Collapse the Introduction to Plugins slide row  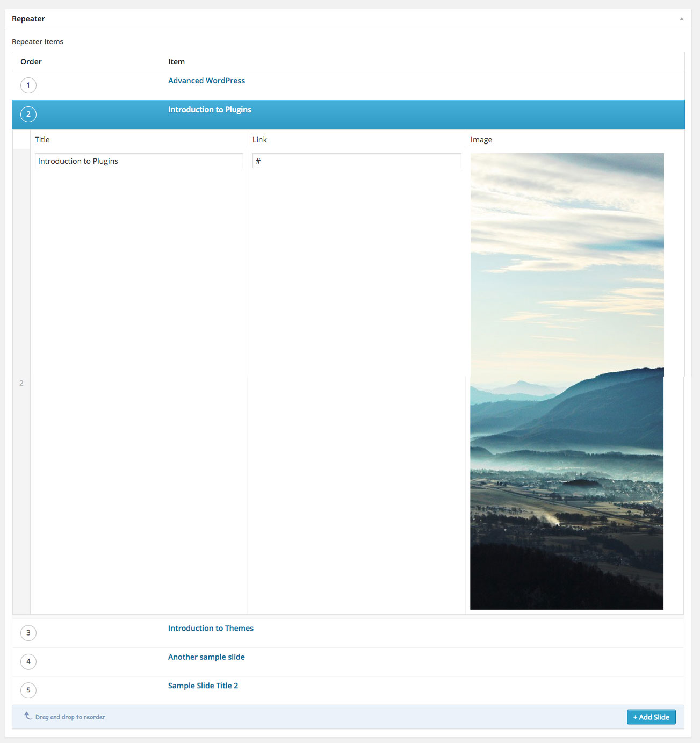click(210, 109)
